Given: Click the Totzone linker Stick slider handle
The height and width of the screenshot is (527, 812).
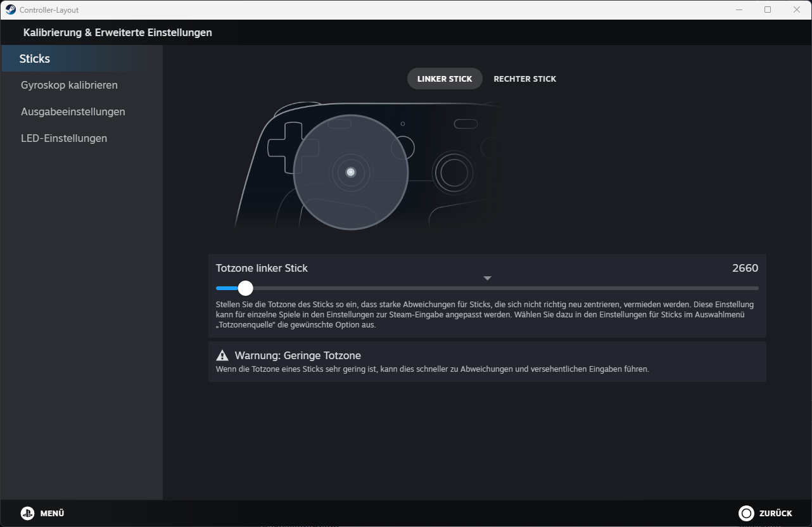Looking at the screenshot, I should point(246,288).
